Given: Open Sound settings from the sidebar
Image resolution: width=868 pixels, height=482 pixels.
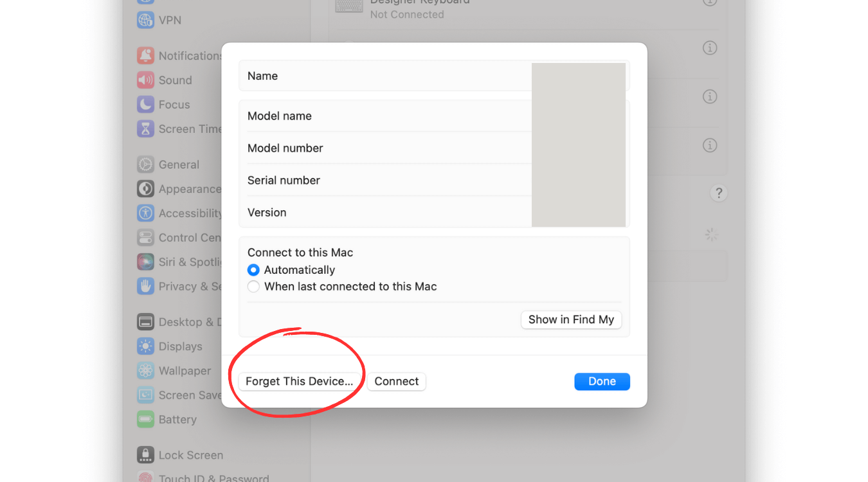Looking at the screenshot, I should pos(145,80).
